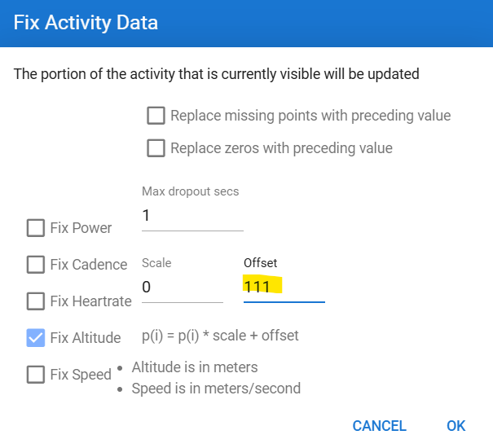Uncheck the Fix Altitude checkbox

[36, 338]
